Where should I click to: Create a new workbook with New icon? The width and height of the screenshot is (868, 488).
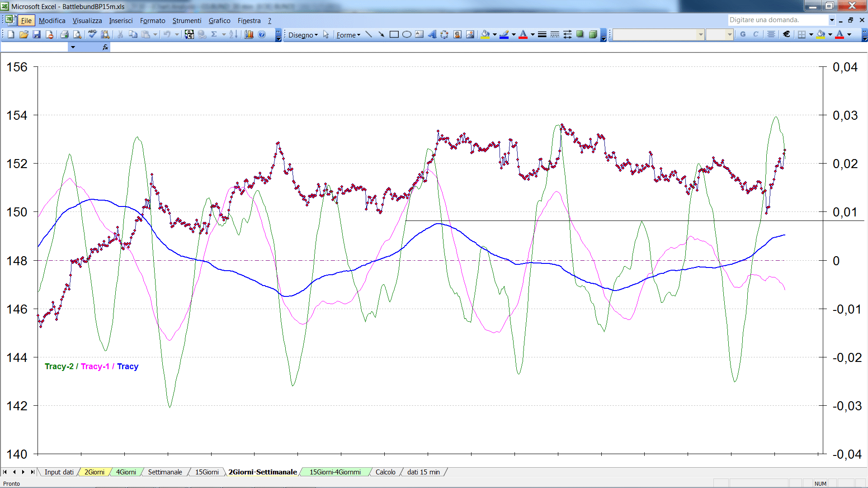pyautogui.click(x=11, y=34)
